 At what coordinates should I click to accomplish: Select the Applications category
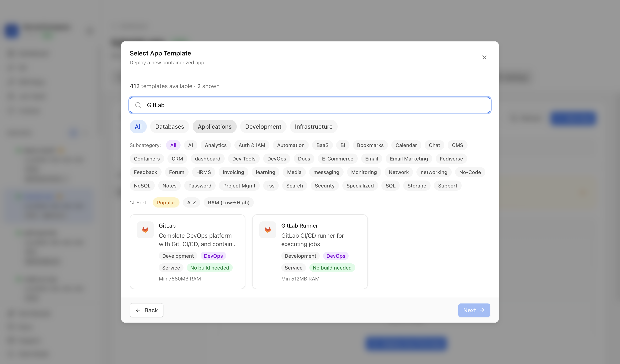pos(215,127)
